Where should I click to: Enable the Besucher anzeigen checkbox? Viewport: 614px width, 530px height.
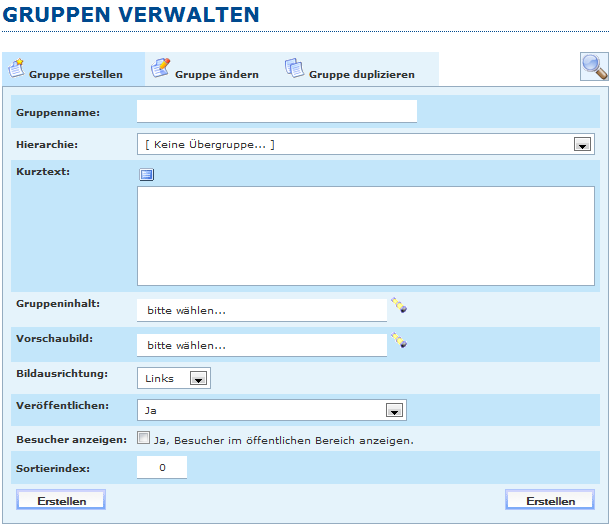pyautogui.click(x=144, y=438)
